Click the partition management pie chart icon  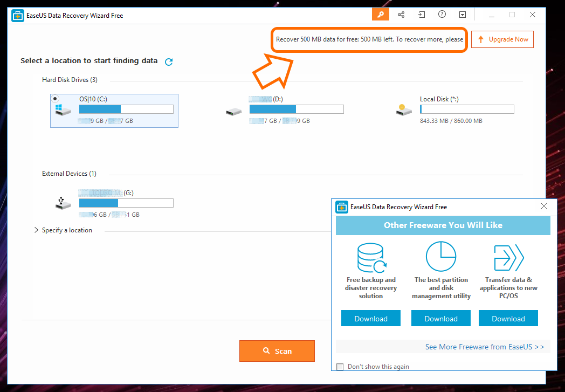440,257
